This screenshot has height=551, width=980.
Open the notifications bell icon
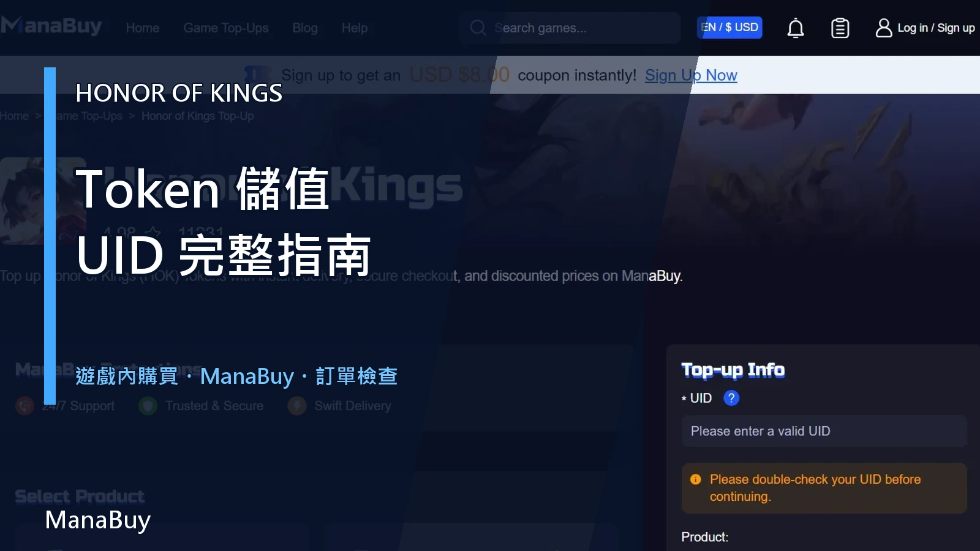click(795, 28)
